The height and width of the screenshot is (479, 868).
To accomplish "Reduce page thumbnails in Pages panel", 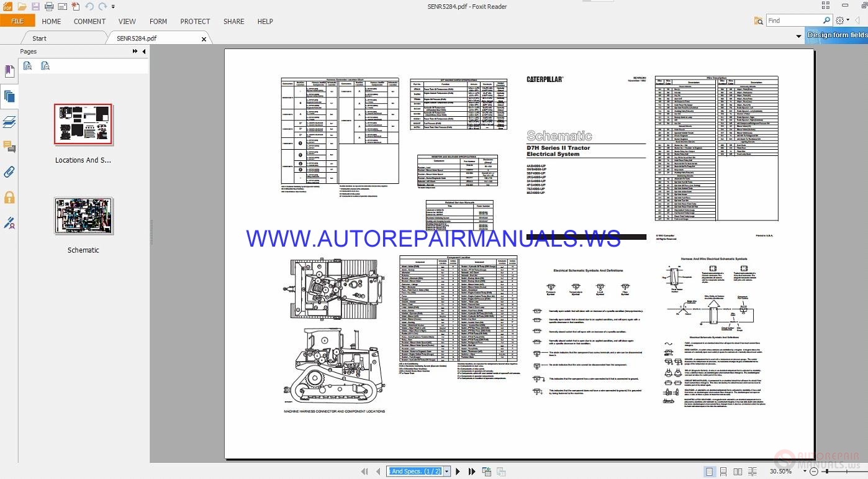I will pos(45,65).
